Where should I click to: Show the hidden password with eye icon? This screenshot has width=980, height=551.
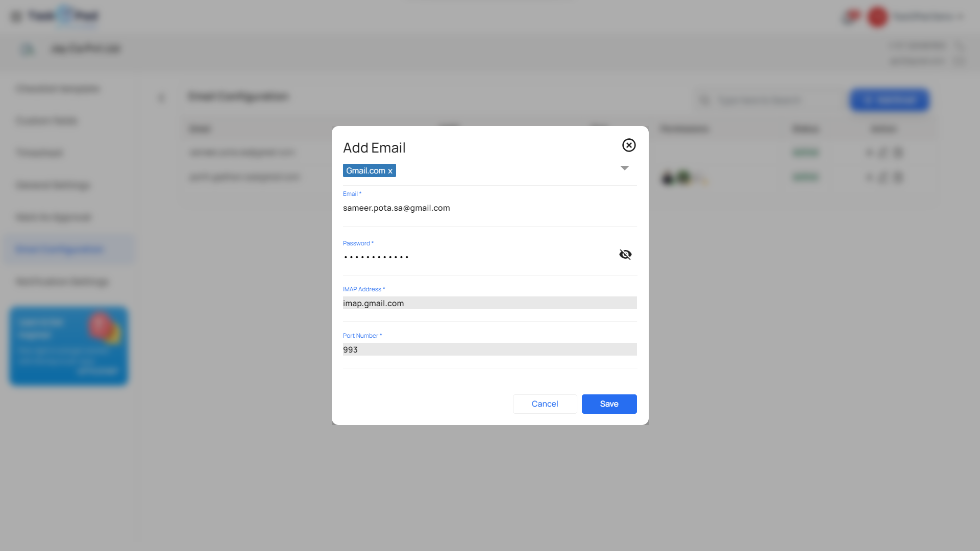point(625,255)
